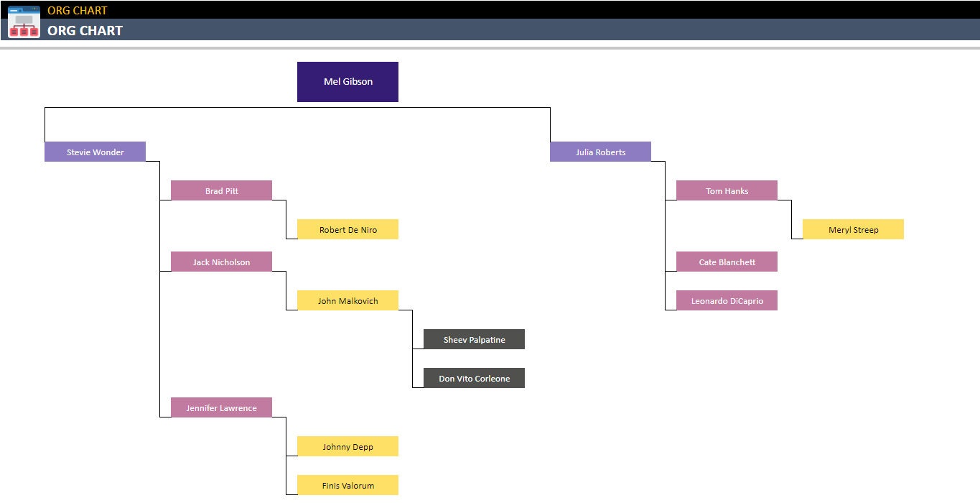Select the Tom Hanks node

(x=726, y=190)
